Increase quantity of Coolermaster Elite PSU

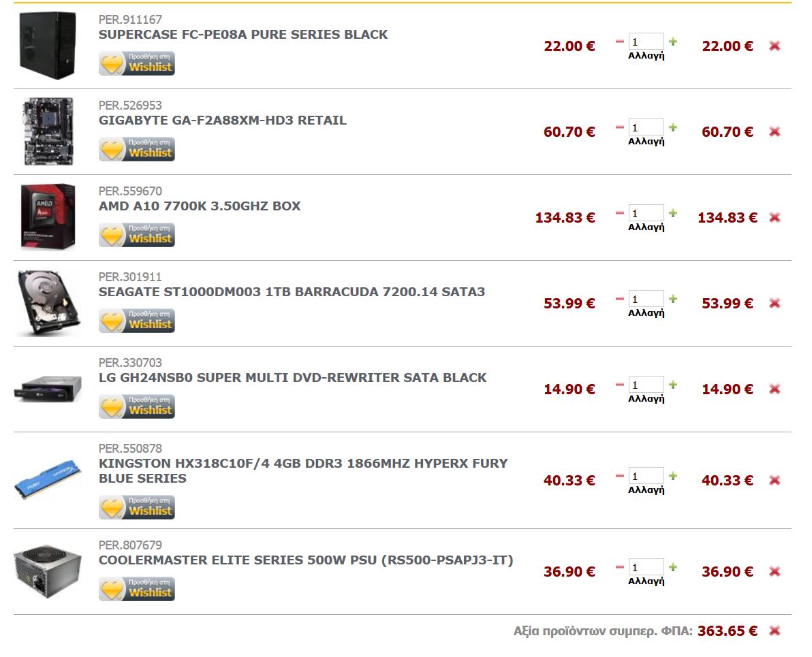pos(673,567)
